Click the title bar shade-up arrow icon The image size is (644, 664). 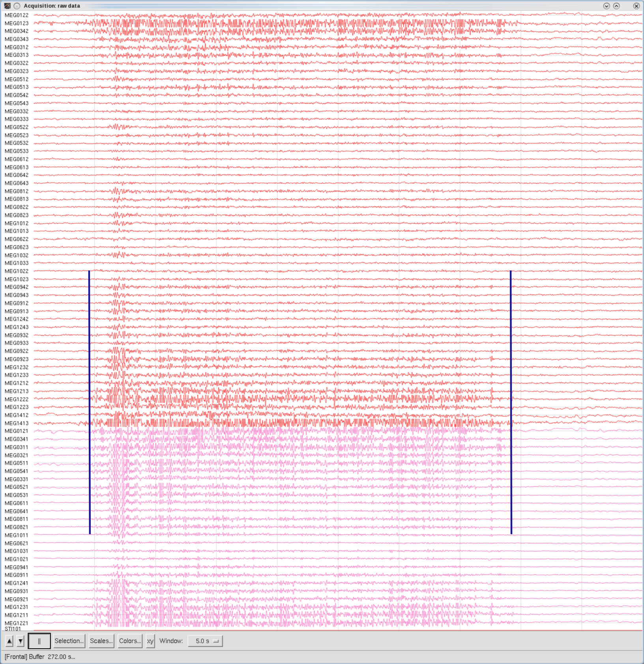point(616,6)
